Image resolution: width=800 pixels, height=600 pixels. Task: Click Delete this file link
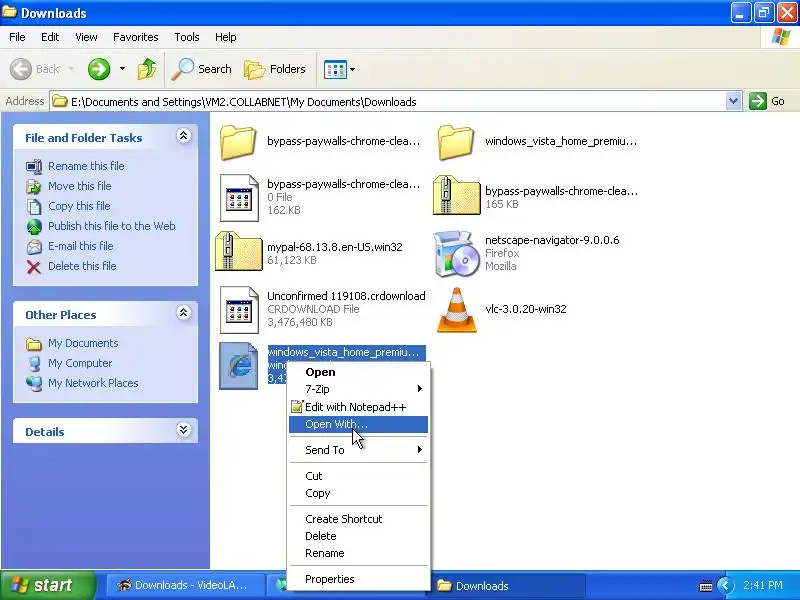tap(82, 266)
